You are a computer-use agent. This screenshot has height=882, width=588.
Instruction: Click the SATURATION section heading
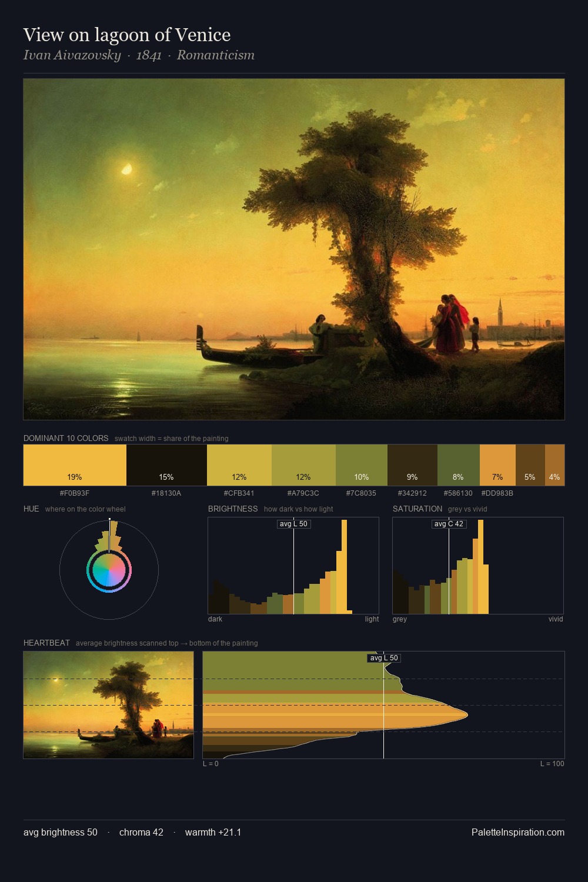pos(417,509)
